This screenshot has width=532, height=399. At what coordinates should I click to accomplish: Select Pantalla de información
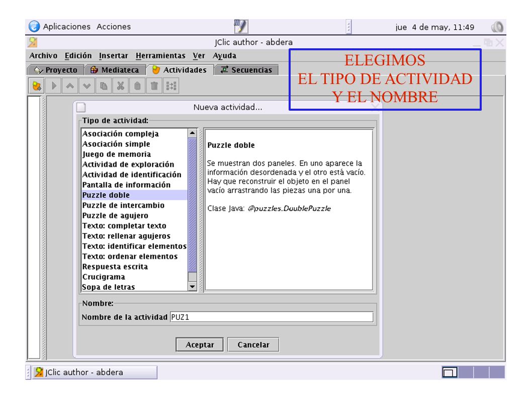(x=134, y=185)
